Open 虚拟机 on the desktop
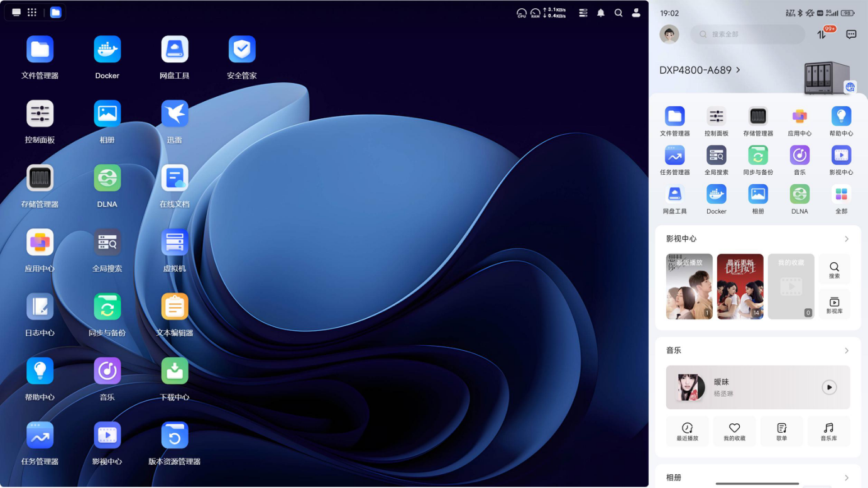Image resolution: width=868 pixels, height=488 pixels. tap(175, 242)
